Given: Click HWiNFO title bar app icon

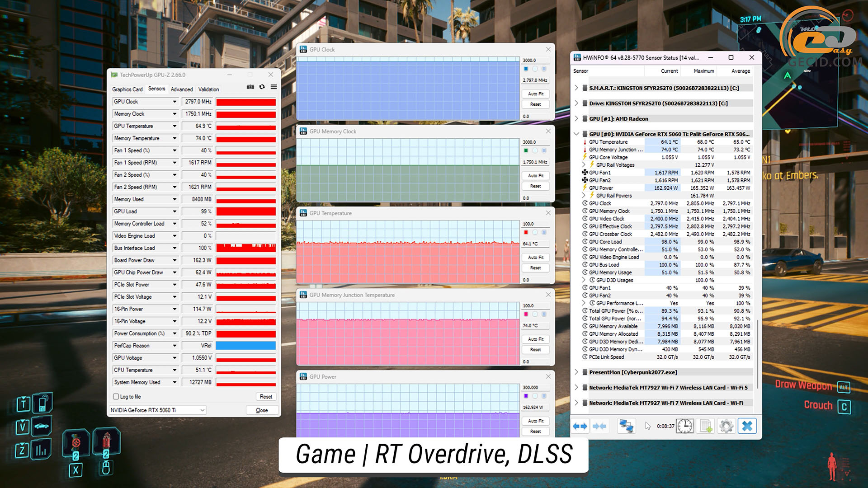Looking at the screenshot, I should pyautogui.click(x=577, y=57).
